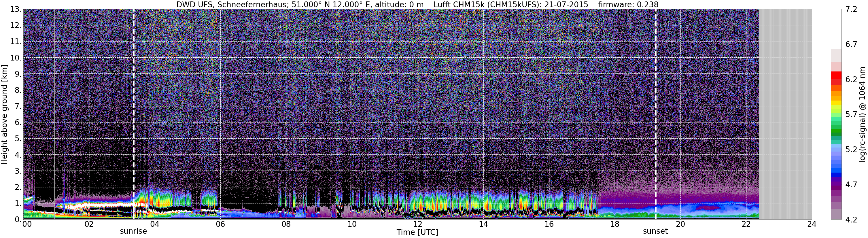
Task: Click the "sunset" label below the time axis
Action: click(655, 231)
